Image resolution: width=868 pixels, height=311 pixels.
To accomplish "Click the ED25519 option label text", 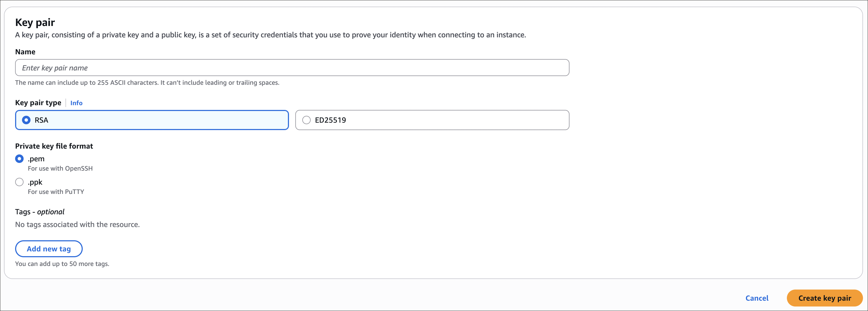I will pyautogui.click(x=330, y=120).
